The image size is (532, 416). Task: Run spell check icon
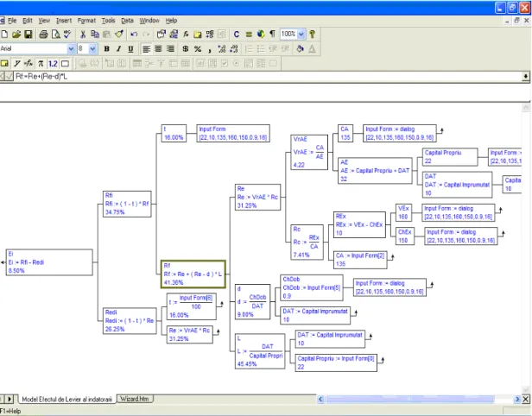[67, 34]
